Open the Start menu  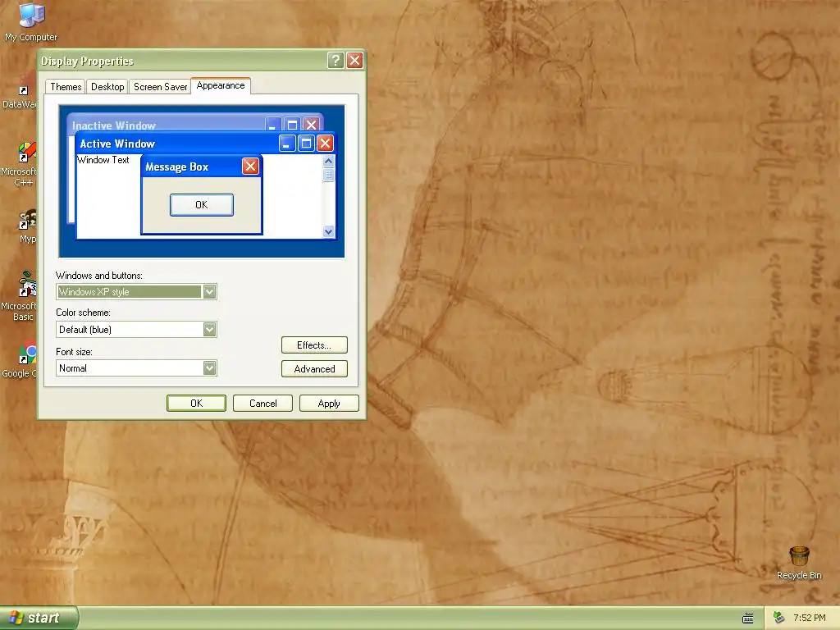(x=39, y=618)
